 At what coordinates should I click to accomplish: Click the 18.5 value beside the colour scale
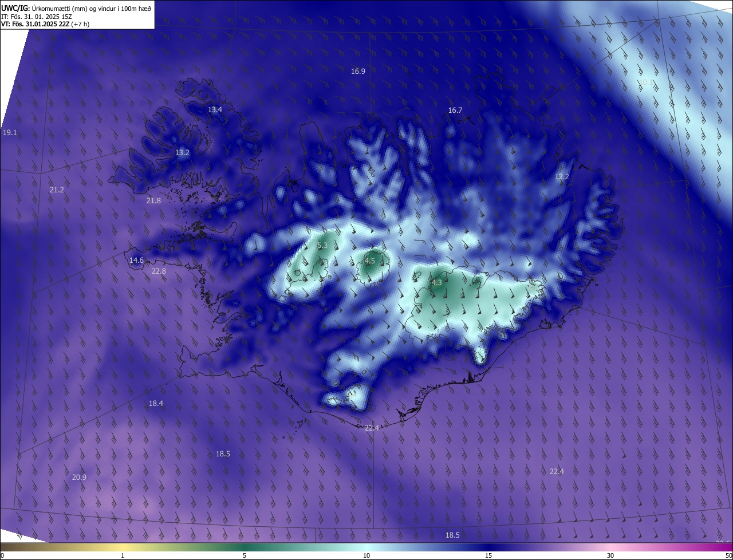tap(452, 535)
